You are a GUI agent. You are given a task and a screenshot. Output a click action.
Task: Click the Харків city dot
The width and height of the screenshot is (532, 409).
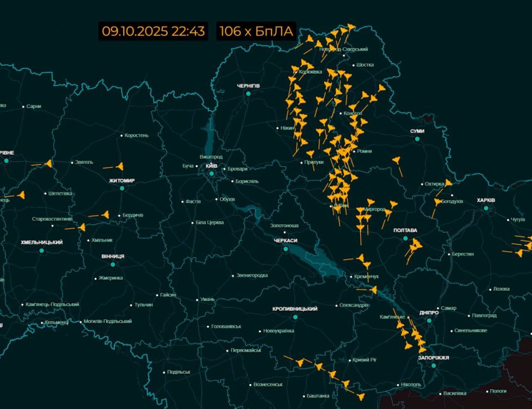[486, 208]
